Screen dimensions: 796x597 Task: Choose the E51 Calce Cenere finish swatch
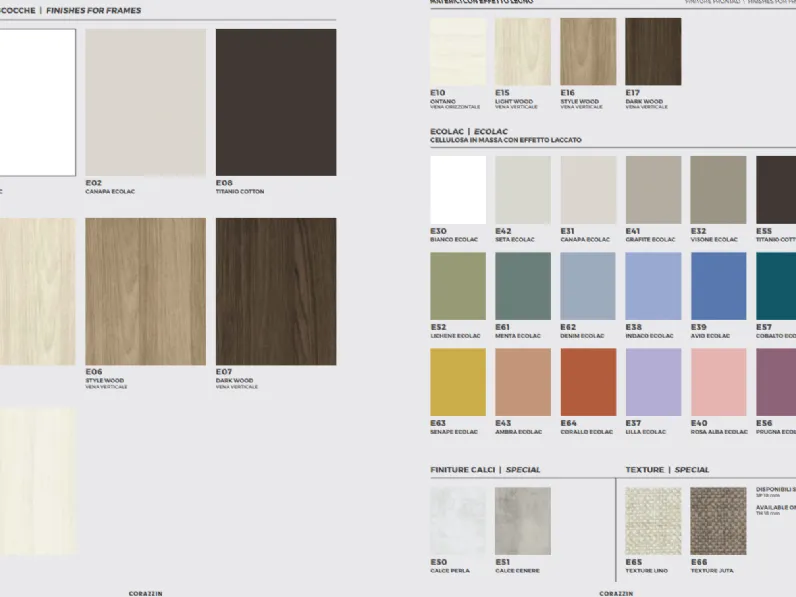[523, 521]
